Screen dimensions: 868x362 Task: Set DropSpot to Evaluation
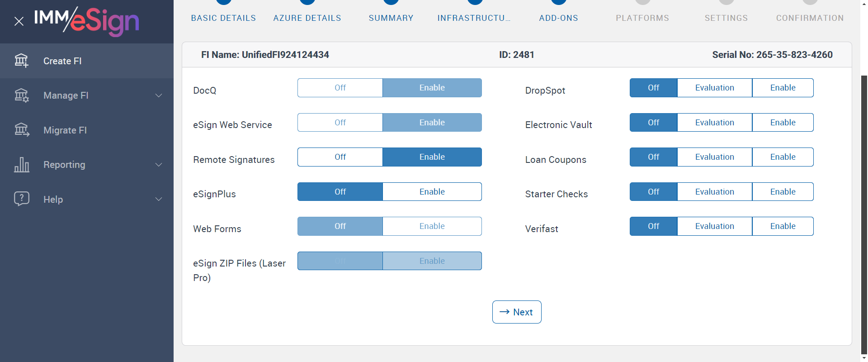pos(715,88)
